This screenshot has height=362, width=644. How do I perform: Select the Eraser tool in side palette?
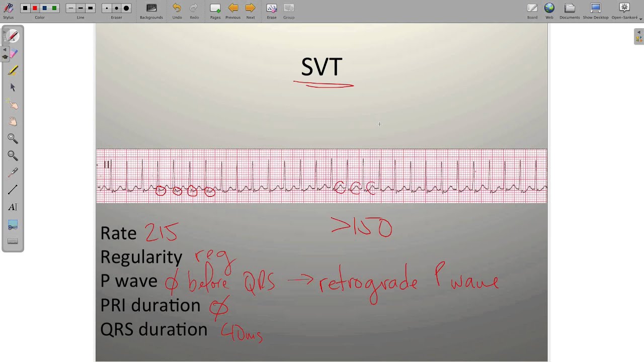tap(13, 53)
